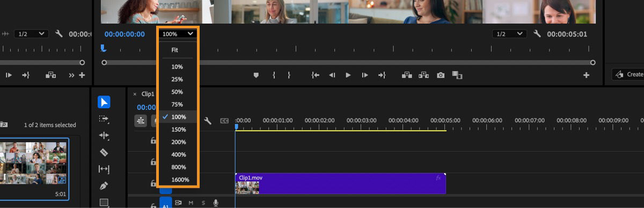Screen dimensions: 644x208
Task: Go to Out point in Source monitor
Action: coord(25,75)
